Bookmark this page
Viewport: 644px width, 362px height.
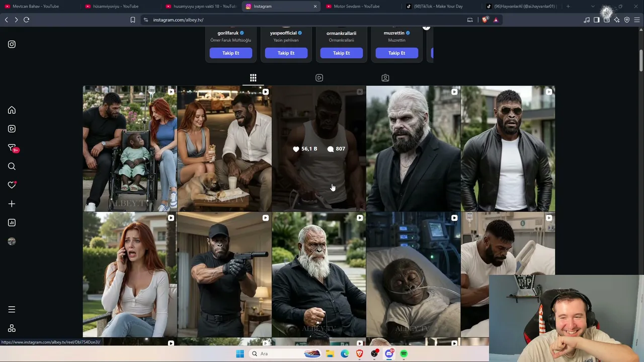click(133, 20)
